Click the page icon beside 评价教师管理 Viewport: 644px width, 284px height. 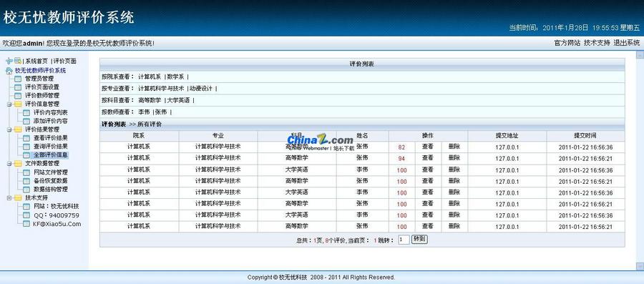coord(18,96)
